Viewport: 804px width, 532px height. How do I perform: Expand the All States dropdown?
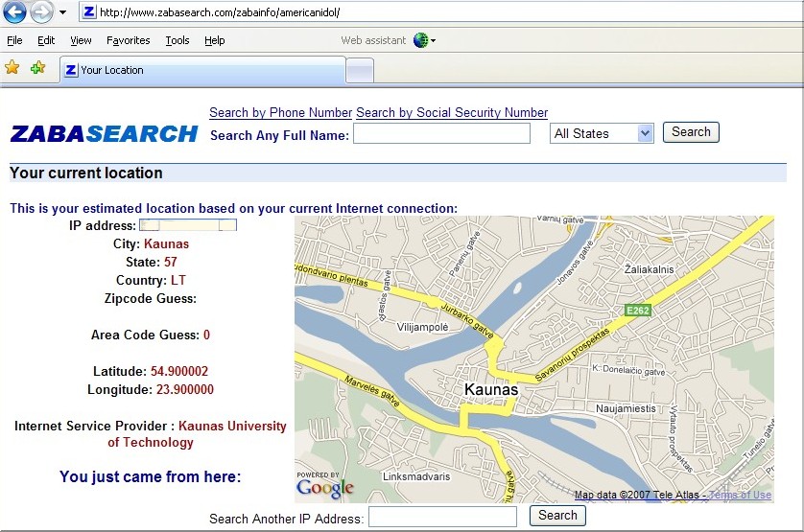[602, 134]
